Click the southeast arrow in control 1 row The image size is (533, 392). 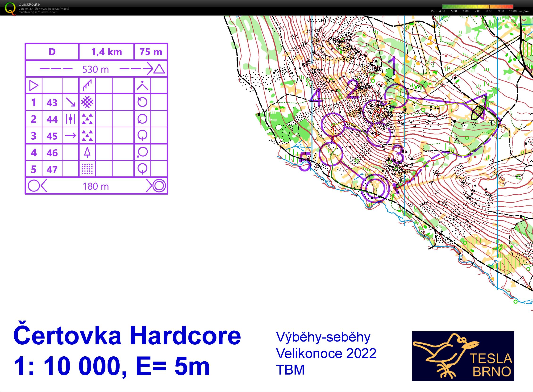tap(71, 102)
